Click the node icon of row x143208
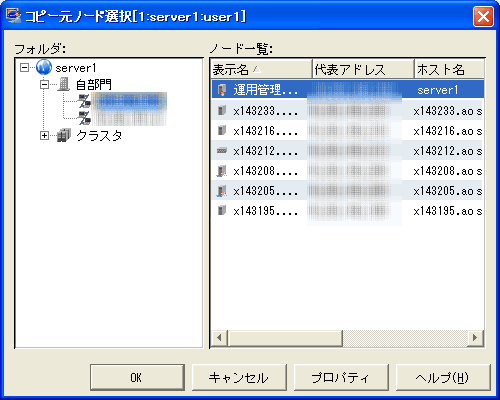Viewport: 500px width, 400px height. (222, 171)
